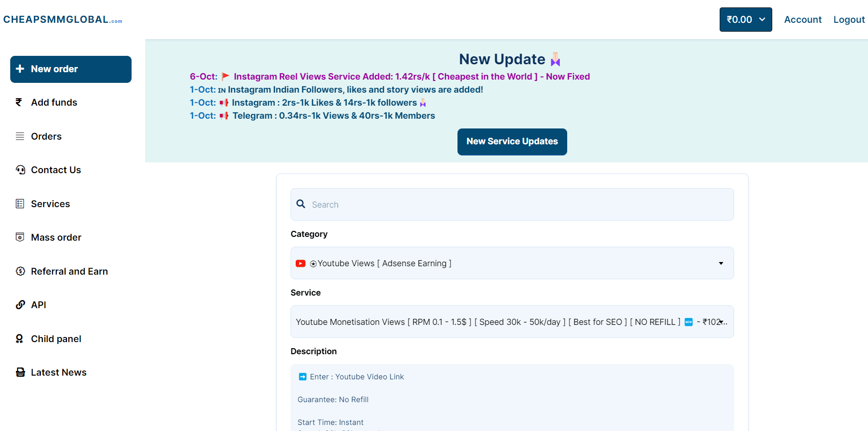The width and height of the screenshot is (868, 431).
Task: Expand the ₹0.00 balance dropdown
Action: (x=745, y=20)
